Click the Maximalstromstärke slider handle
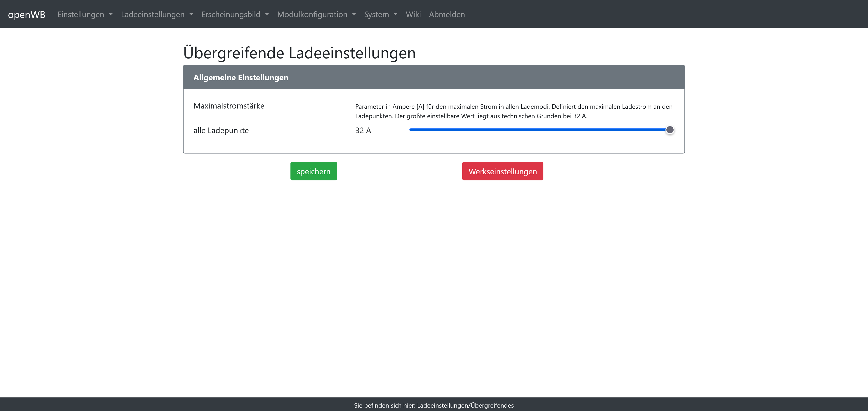Image resolution: width=868 pixels, height=411 pixels. tap(670, 130)
